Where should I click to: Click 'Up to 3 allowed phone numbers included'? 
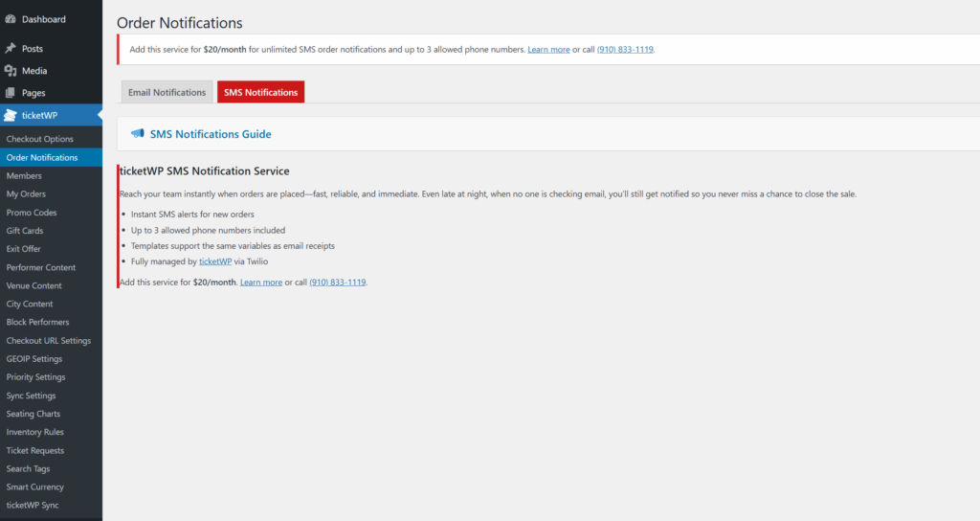click(208, 230)
